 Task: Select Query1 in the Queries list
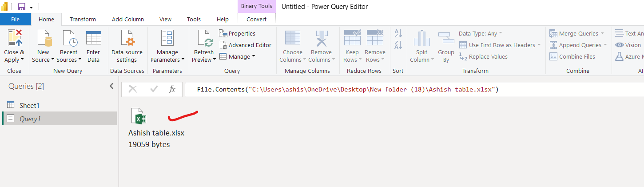[30, 119]
